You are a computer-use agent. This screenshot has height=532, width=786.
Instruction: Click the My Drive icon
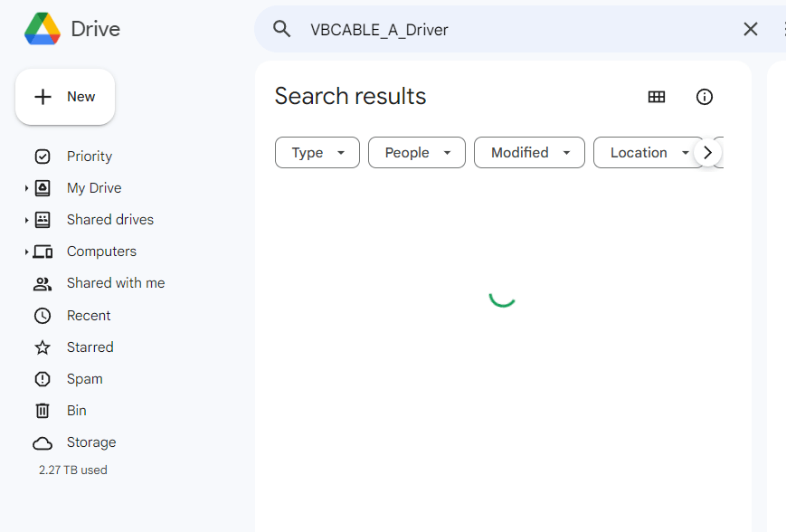tap(43, 188)
